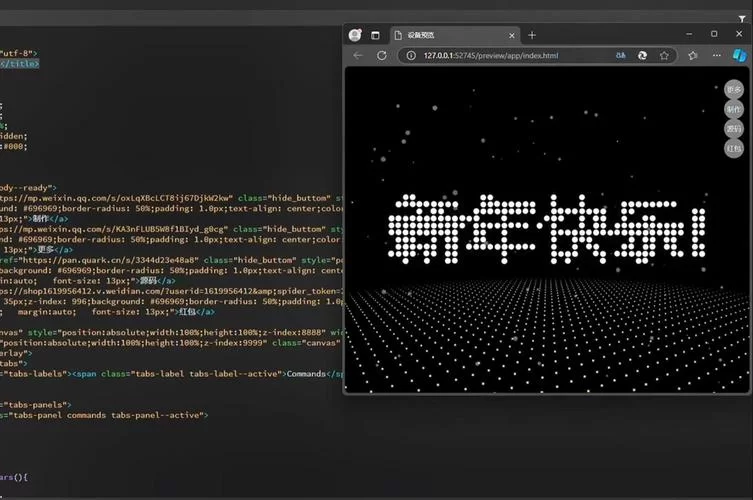Close the 设备预览 tab
The image size is (753, 500).
coord(509,35)
